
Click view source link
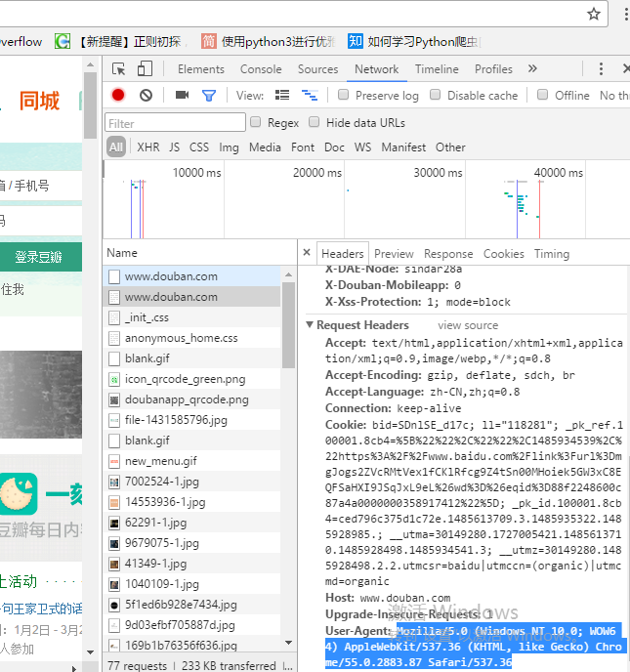468,325
